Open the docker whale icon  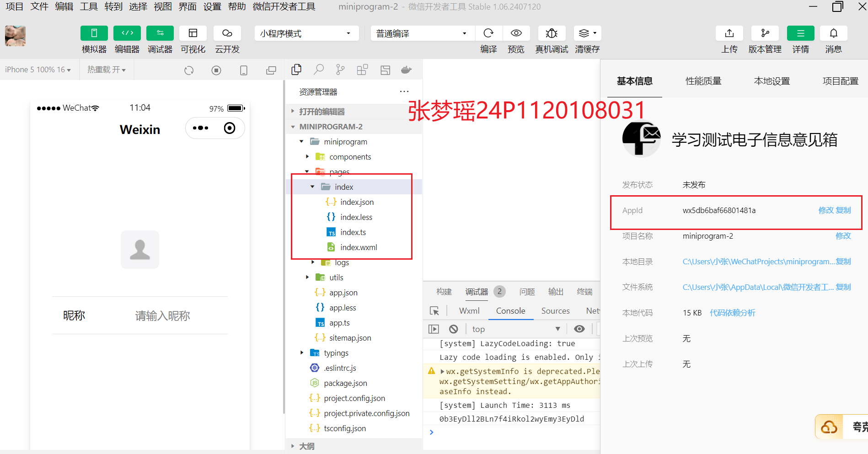click(x=407, y=69)
